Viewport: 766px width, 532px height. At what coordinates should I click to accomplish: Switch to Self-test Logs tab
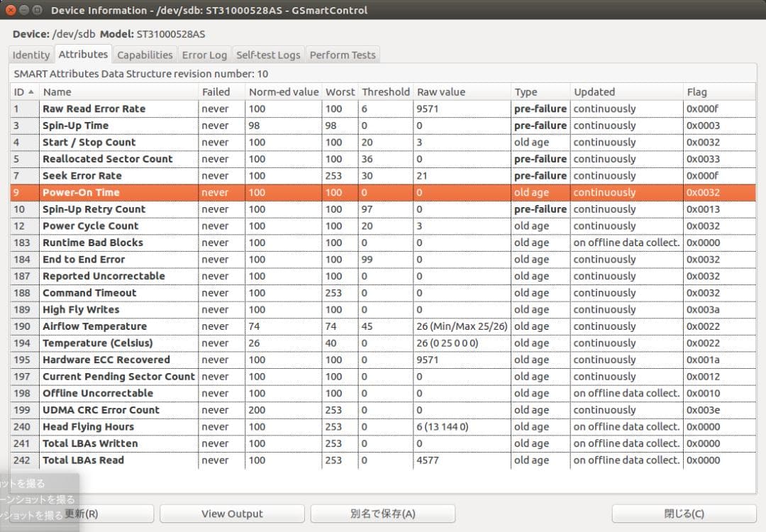[x=268, y=55]
